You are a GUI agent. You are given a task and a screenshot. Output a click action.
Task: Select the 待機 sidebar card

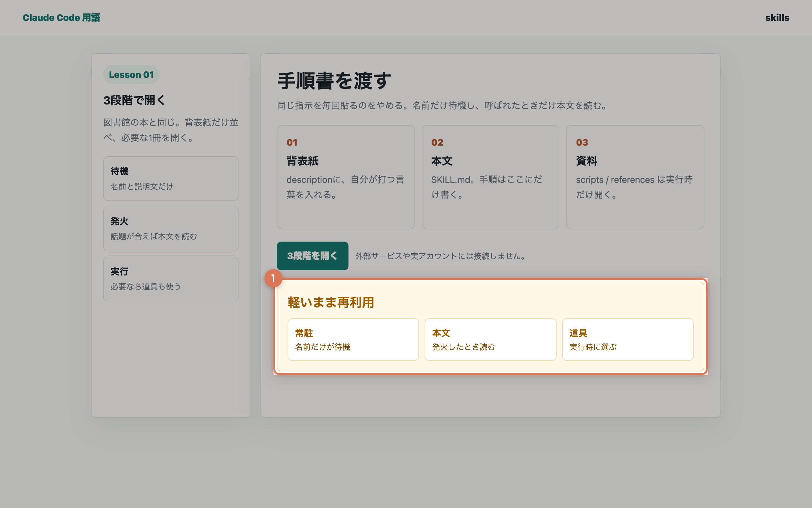pos(171,178)
